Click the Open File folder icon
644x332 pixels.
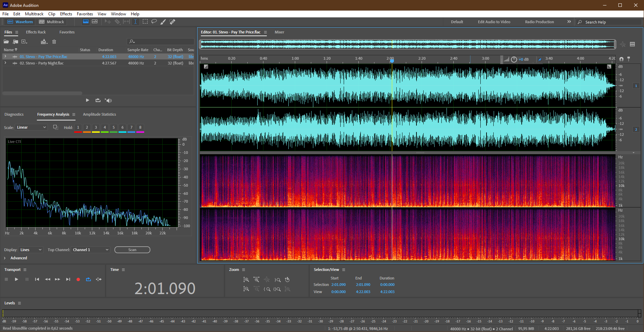(6, 42)
